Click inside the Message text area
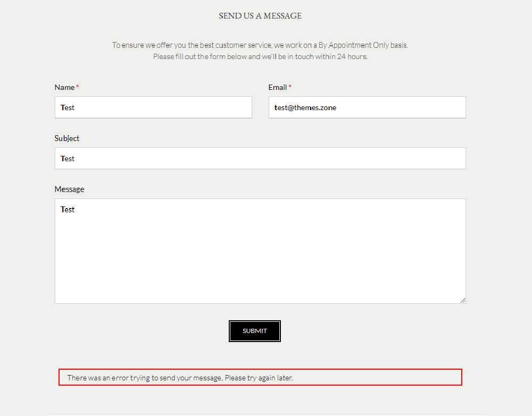532x416 pixels. (260, 250)
